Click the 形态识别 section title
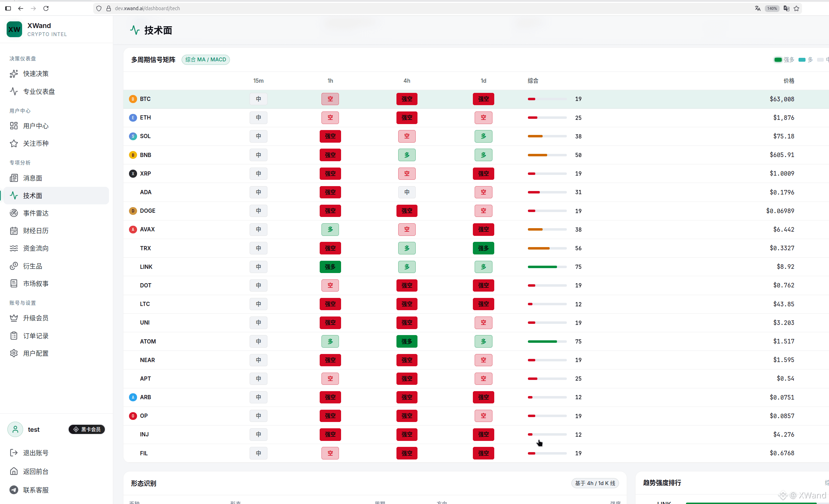Viewport: 829px width, 504px height. 144,483
